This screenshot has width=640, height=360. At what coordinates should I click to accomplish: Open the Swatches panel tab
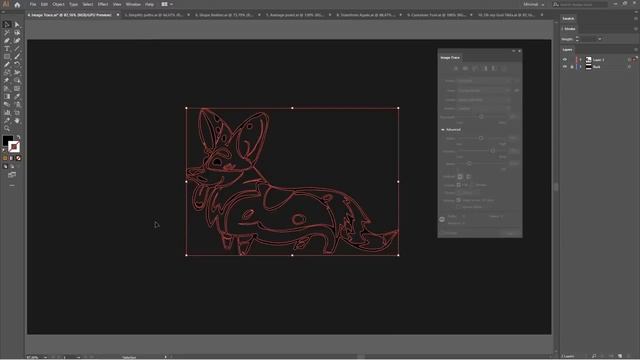(x=568, y=18)
